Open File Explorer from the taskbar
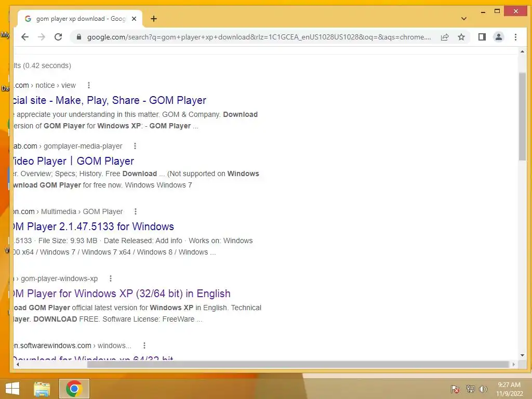532x399 pixels. click(x=42, y=389)
